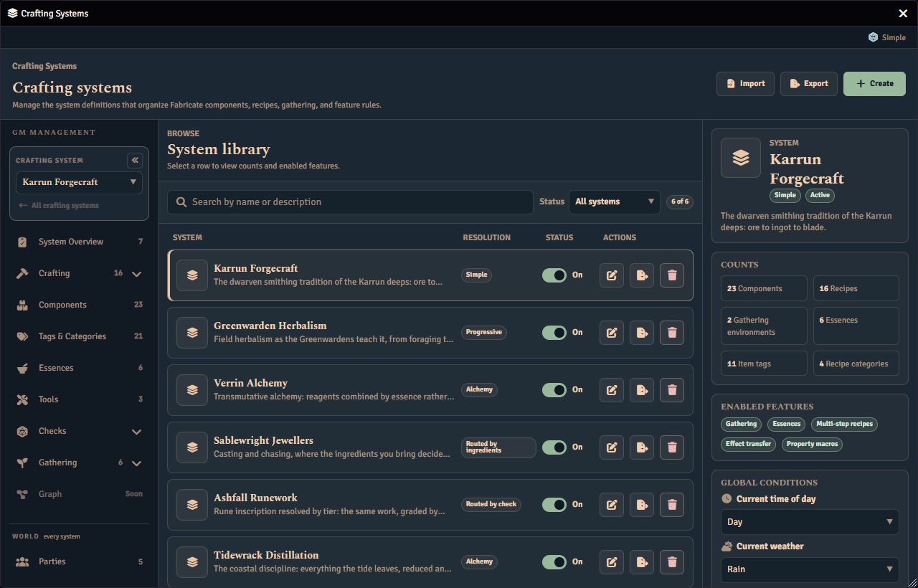The image size is (918, 588).
Task: Export the Tidewrack Distillation row
Action: pyautogui.click(x=642, y=562)
